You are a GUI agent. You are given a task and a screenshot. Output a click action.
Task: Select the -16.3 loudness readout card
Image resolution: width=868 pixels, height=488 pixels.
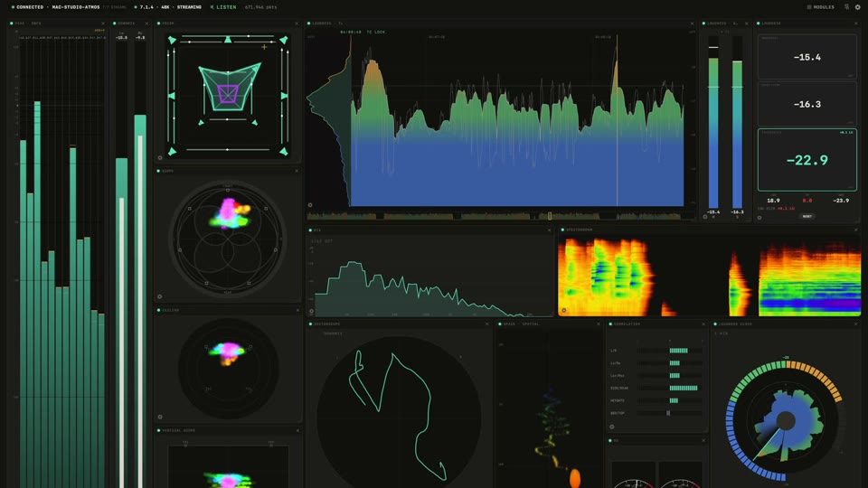807,104
